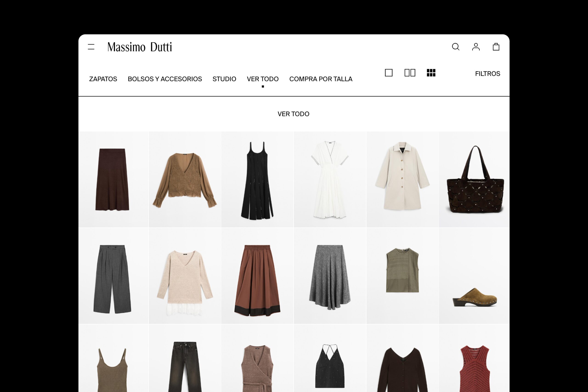The width and height of the screenshot is (588, 392).
Task: Click the Massimo Dutti logo
Action: pyautogui.click(x=141, y=47)
